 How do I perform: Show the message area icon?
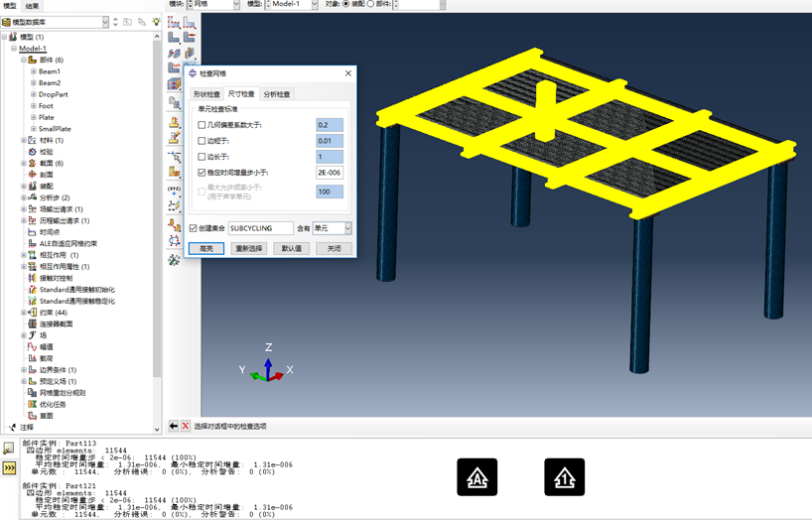(9, 448)
